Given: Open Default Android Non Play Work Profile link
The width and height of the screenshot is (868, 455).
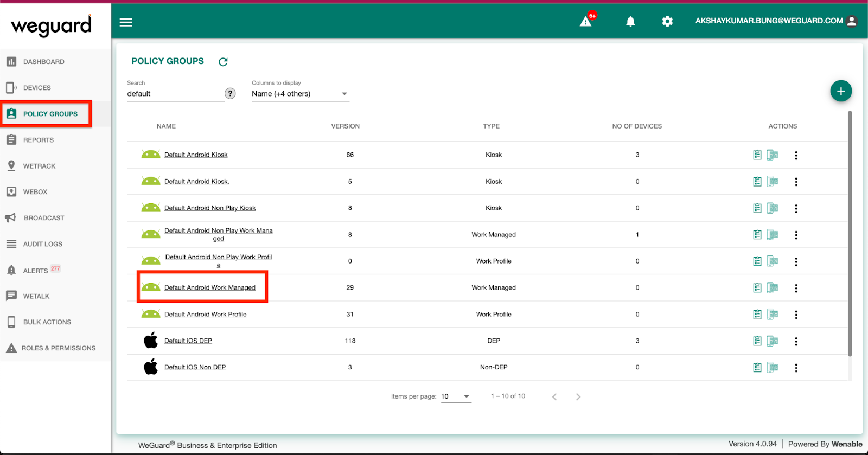Looking at the screenshot, I should tap(219, 261).
